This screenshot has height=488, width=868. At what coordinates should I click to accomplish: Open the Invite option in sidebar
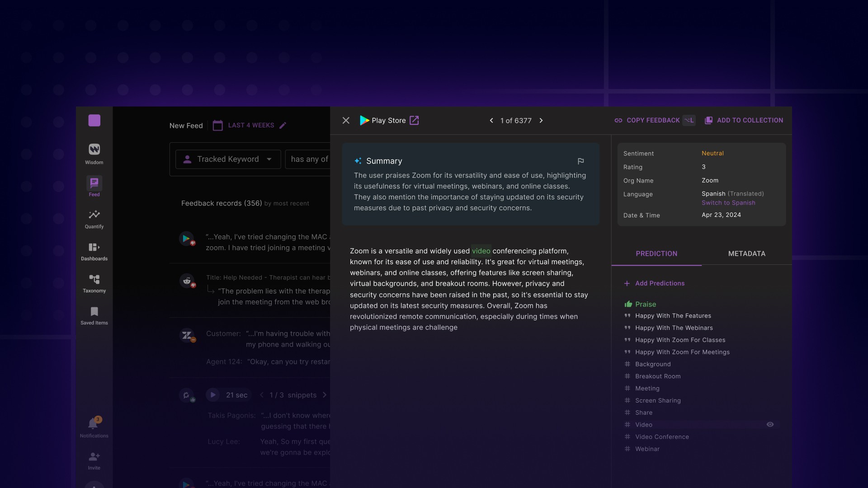[x=94, y=460]
